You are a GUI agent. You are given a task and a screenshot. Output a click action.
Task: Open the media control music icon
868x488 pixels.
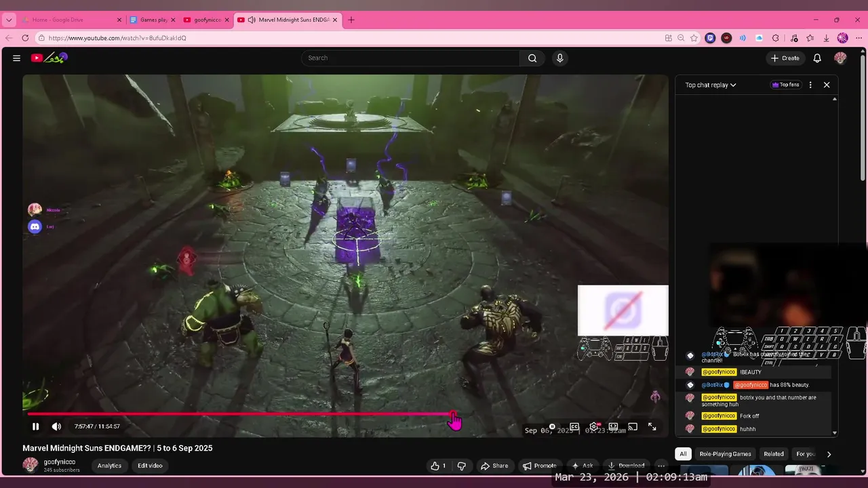[x=794, y=38]
